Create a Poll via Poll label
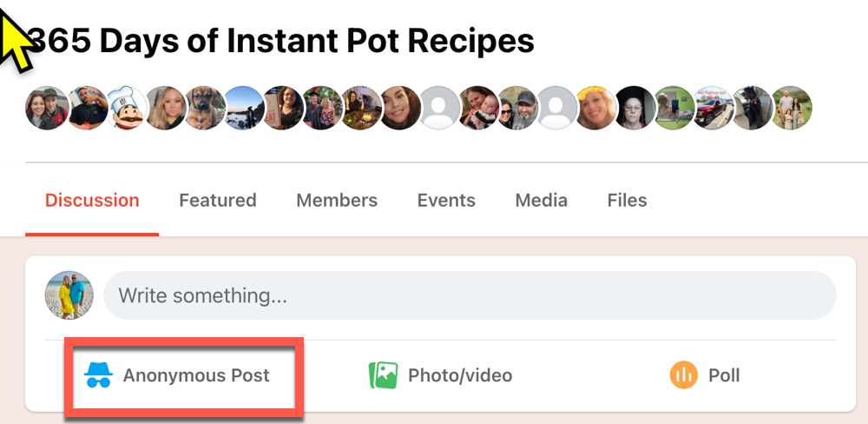 724,375
